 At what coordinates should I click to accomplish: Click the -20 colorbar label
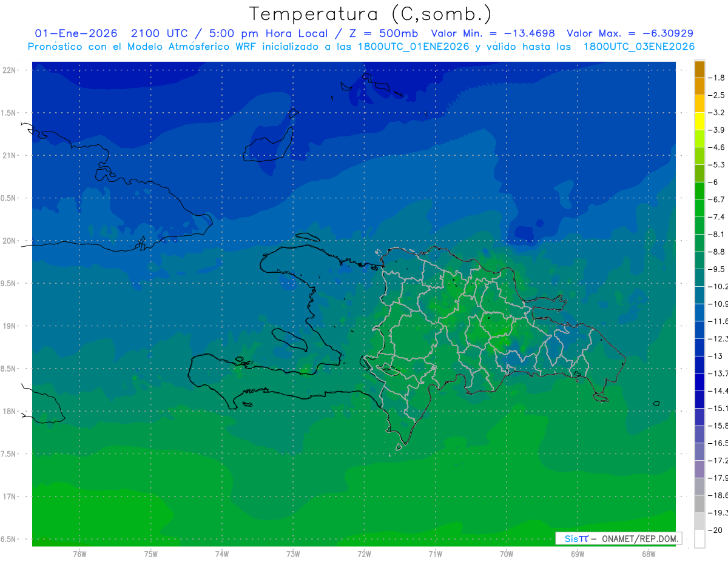(715, 530)
